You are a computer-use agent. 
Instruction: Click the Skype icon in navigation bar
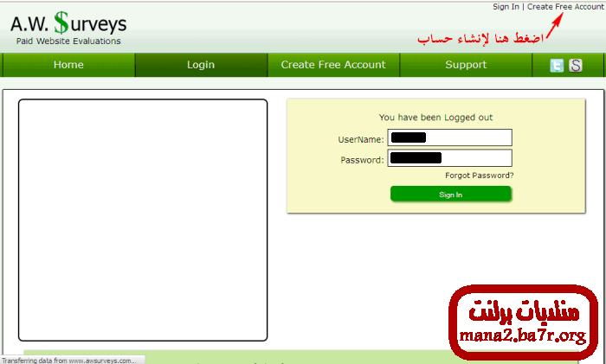point(576,66)
